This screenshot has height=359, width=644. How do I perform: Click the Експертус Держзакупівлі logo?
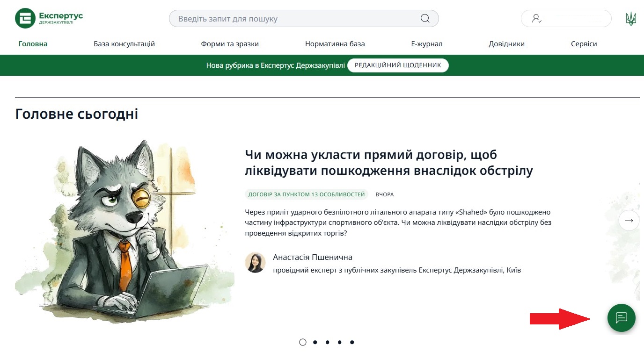pyautogui.click(x=49, y=18)
